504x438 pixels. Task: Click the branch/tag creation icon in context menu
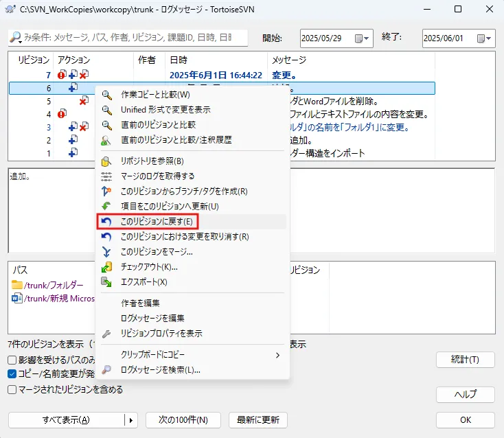pyautogui.click(x=106, y=192)
